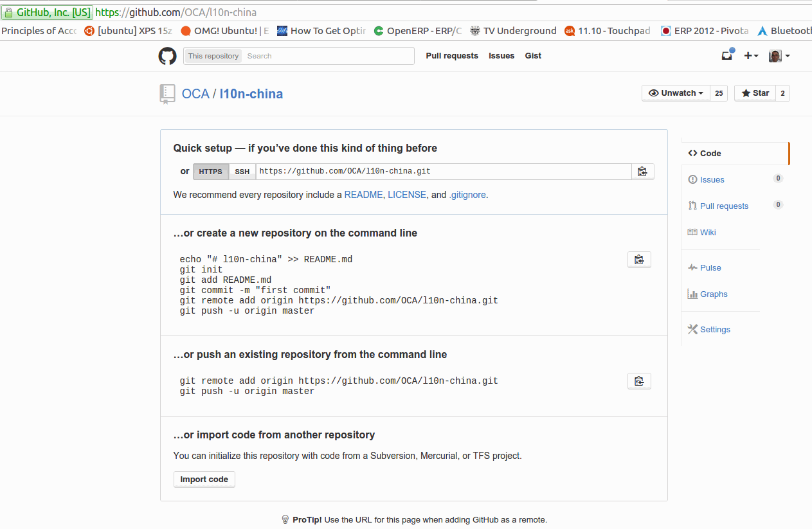Open the Code tab in sidebar
812x529 pixels.
pos(710,153)
